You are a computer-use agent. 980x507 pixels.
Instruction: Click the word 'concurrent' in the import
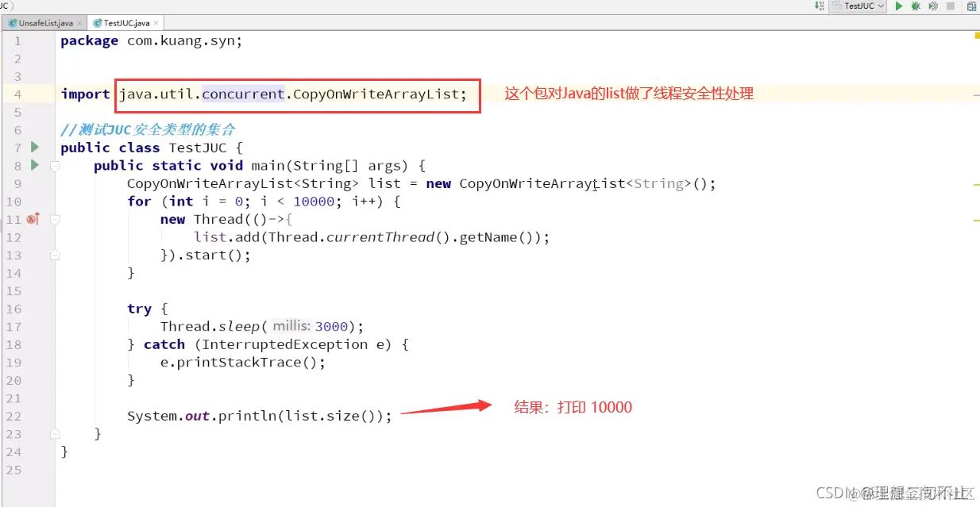point(243,94)
